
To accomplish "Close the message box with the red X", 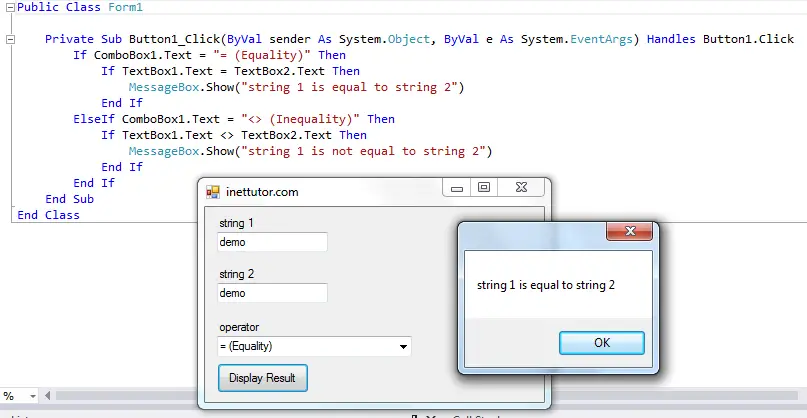I will point(629,231).
